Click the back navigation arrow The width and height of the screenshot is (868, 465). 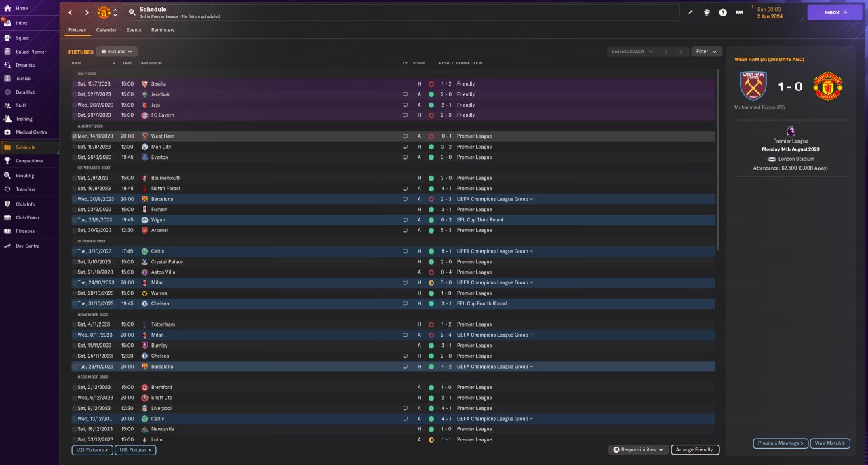point(70,12)
